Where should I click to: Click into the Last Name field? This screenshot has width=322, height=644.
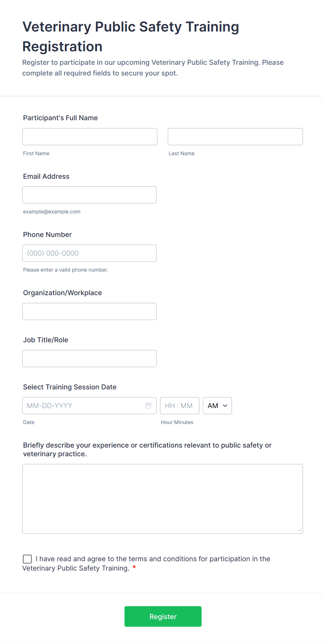(x=235, y=137)
